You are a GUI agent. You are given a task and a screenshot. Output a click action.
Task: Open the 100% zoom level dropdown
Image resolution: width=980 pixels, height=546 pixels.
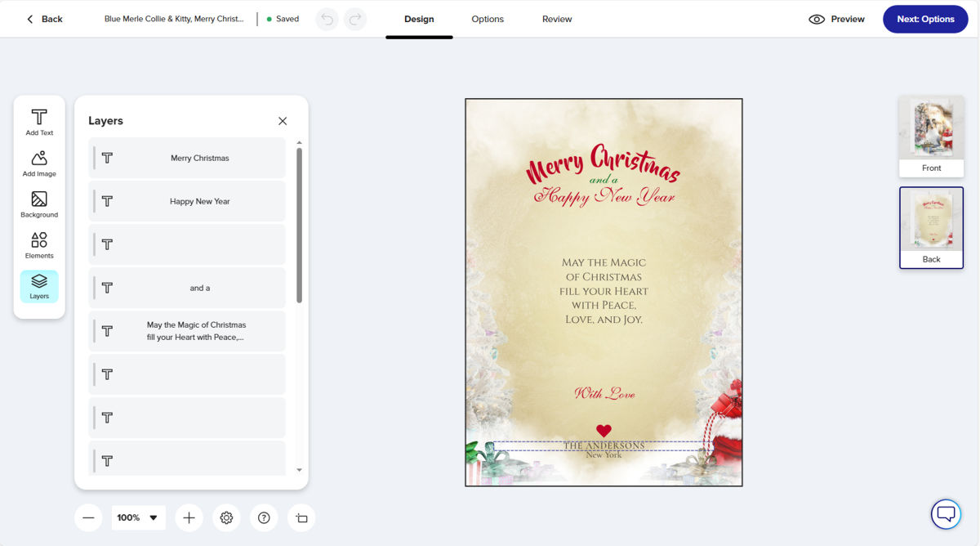click(x=138, y=517)
